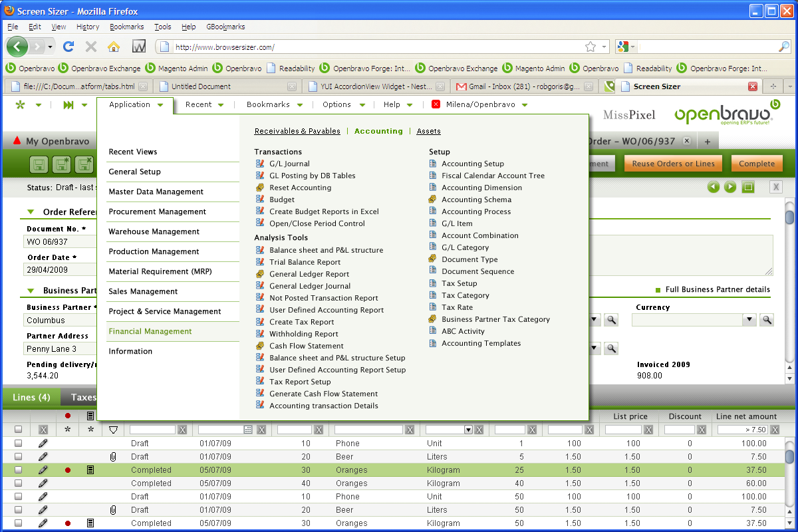Open the G/L Journal link
The height and width of the screenshot is (532, 798).
[x=289, y=164]
